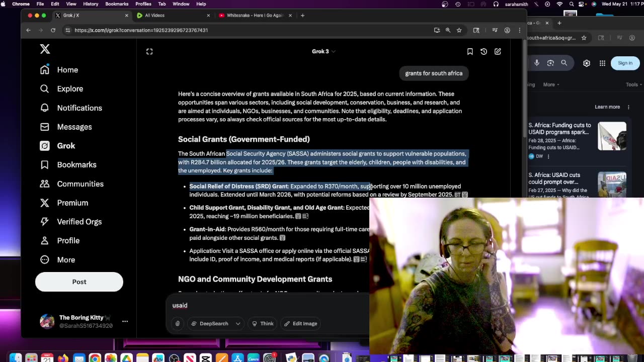Click the x.com address bar URL
The height and width of the screenshot is (362, 644).
pos(141,30)
